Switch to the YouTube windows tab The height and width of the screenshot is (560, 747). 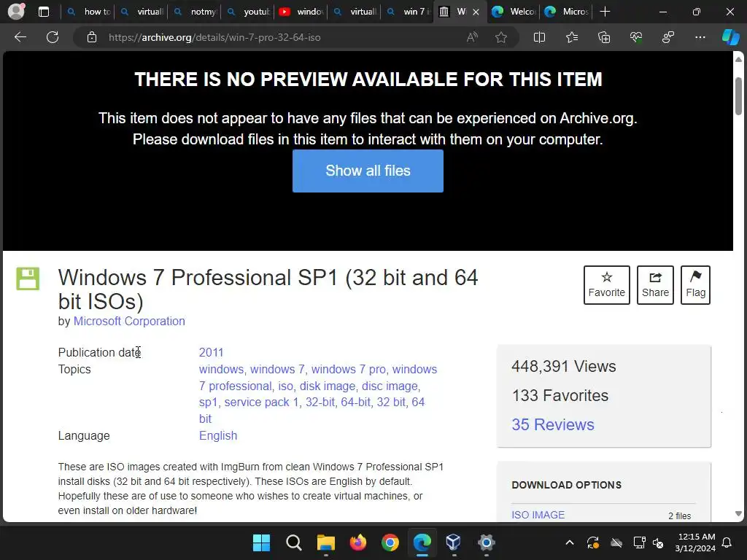301,12
